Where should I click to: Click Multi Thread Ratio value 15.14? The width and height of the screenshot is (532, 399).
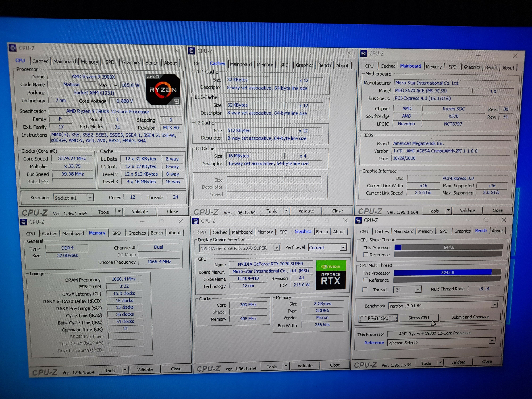pos(484,289)
